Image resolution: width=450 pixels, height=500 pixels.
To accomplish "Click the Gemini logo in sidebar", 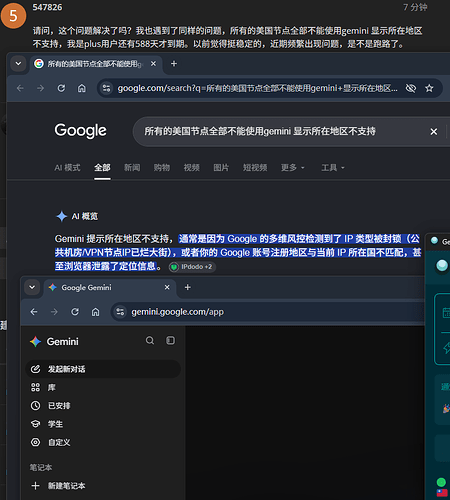I will tap(54, 342).
